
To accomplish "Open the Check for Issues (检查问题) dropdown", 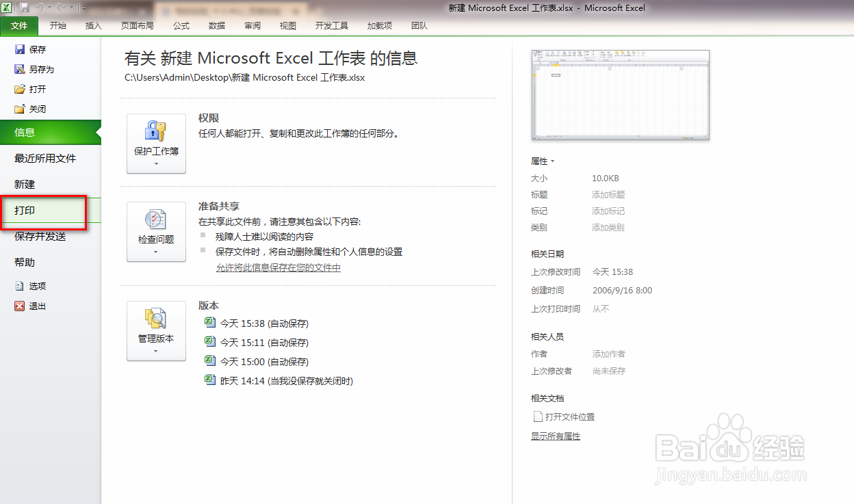I will point(156,232).
